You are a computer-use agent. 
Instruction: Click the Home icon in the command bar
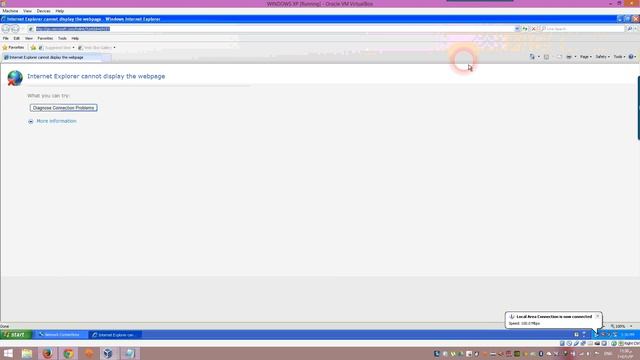click(x=532, y=57)
